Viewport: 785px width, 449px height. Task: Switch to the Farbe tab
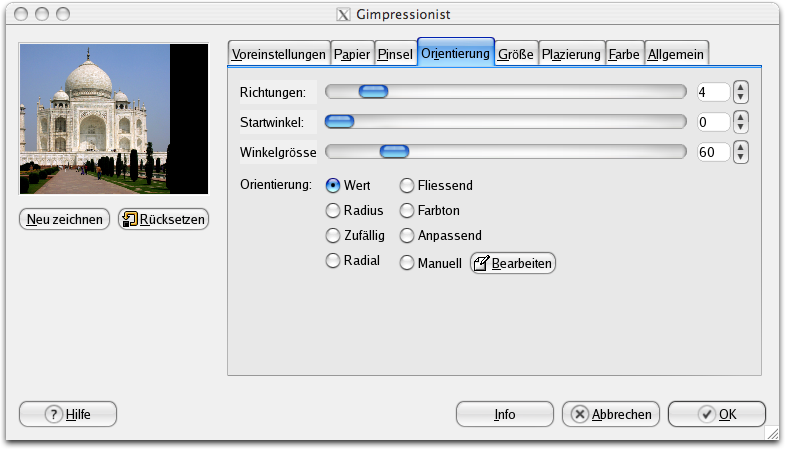click(x=624, y=54)
